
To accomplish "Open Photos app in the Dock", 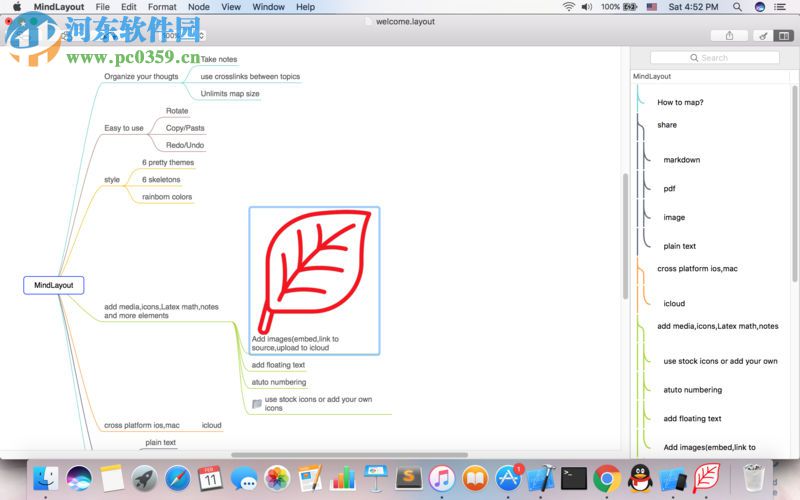I will pos(277,479).
